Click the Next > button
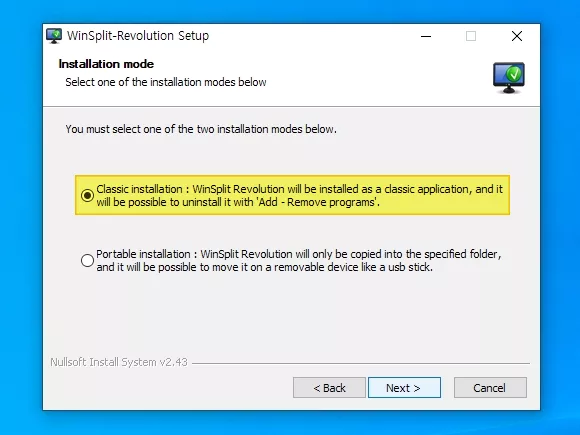This screenshot has width=580, height=435. 404,388
